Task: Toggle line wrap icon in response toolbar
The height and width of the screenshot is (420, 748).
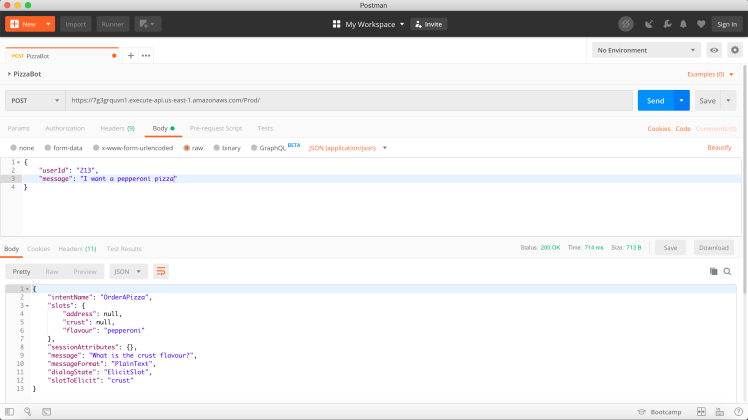Action: tap(161, 271)
